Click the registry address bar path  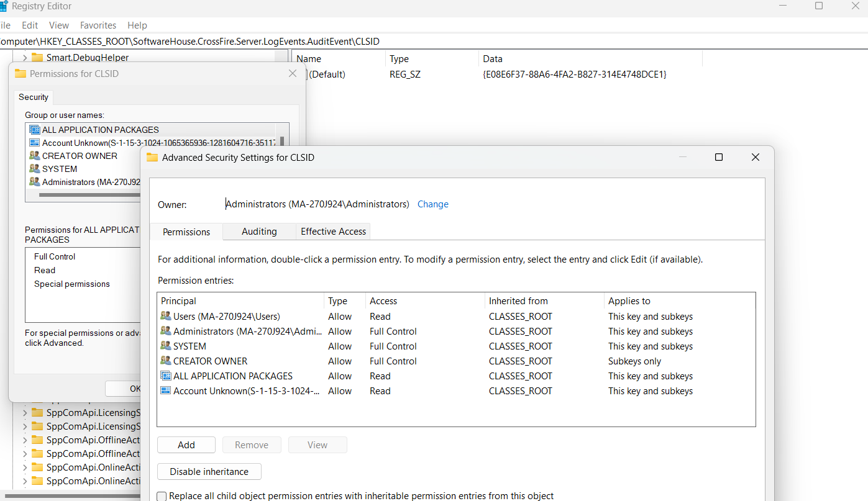tap(434, 42)
